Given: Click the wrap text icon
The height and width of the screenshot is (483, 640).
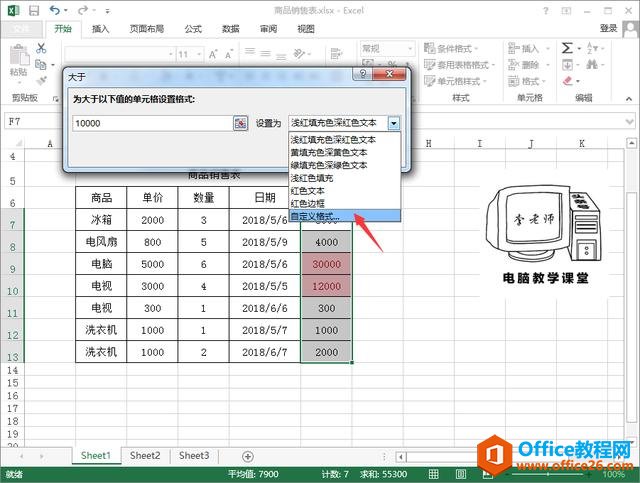Looking at the screenshot, I should point(336,53).
